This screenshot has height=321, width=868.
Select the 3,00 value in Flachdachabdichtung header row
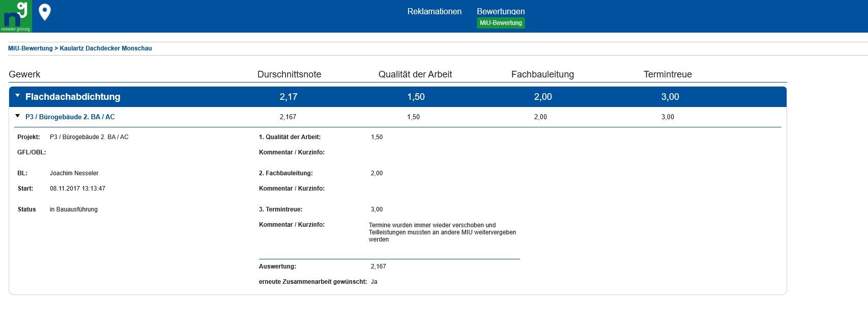[x=670, y=97]
